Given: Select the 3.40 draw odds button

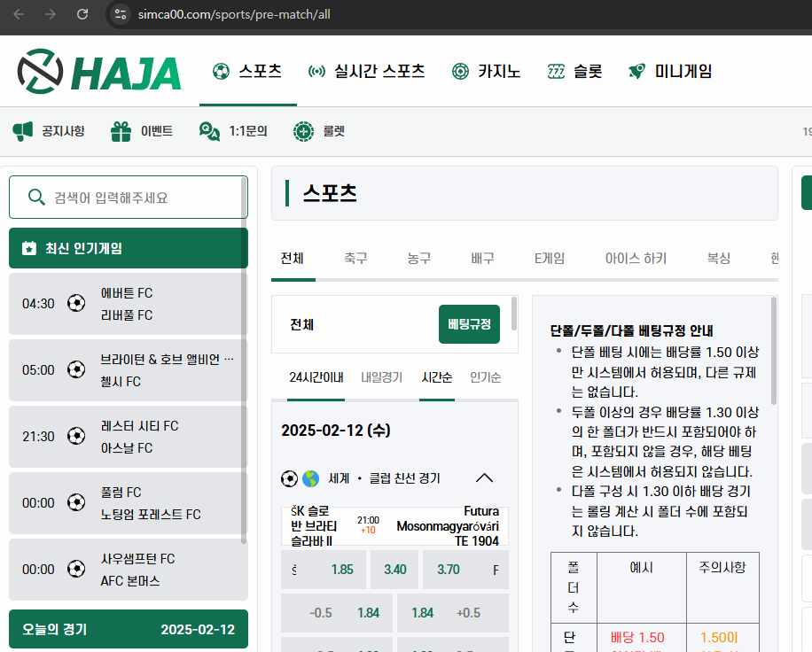Looking at the screenshot, I should tap(394, 570).
